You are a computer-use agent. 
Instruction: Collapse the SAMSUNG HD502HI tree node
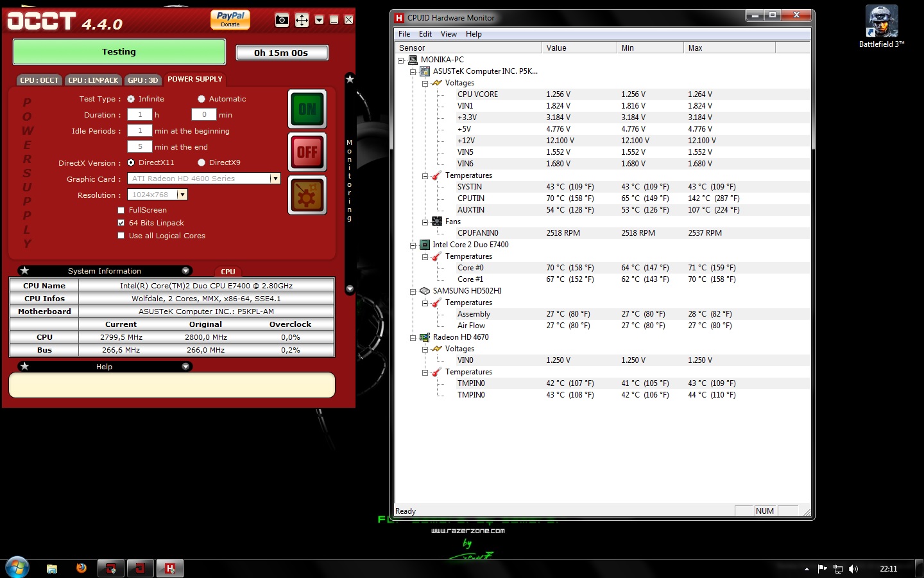[413, 291]
